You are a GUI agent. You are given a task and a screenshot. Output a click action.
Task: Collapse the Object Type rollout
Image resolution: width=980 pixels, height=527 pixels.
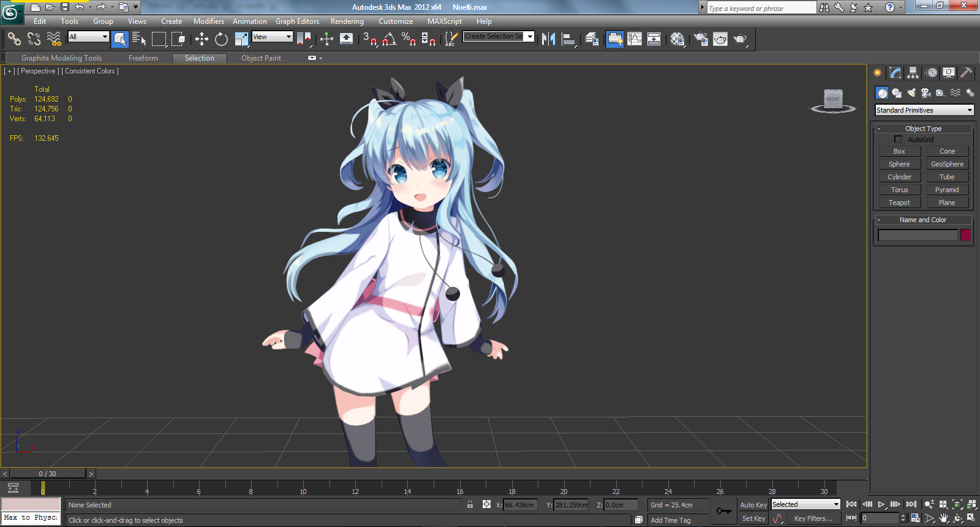point(923,129)
